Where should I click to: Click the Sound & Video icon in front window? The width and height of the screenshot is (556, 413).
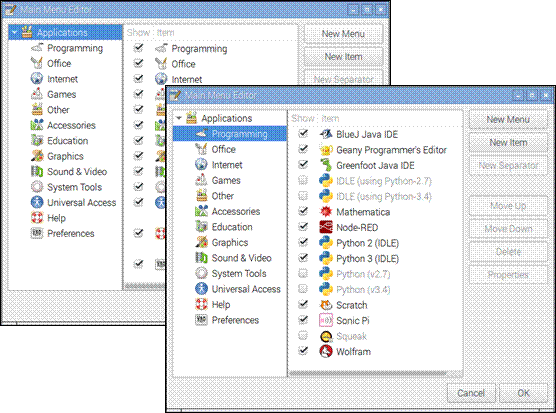click(x=201, y=258)
